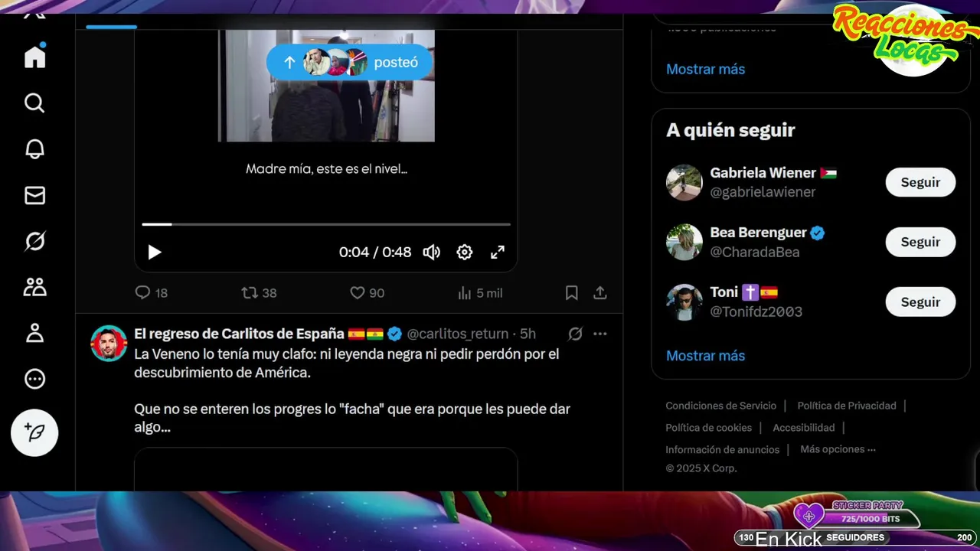Open Accesibilidad footer link
Viewport: 980px width, 551px height.
click(x=803, y=428)
